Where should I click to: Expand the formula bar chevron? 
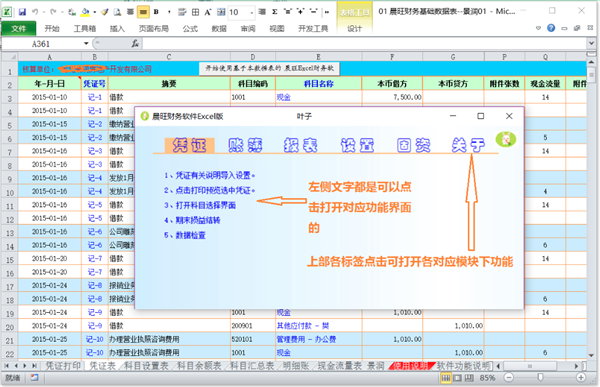point(592,44)
